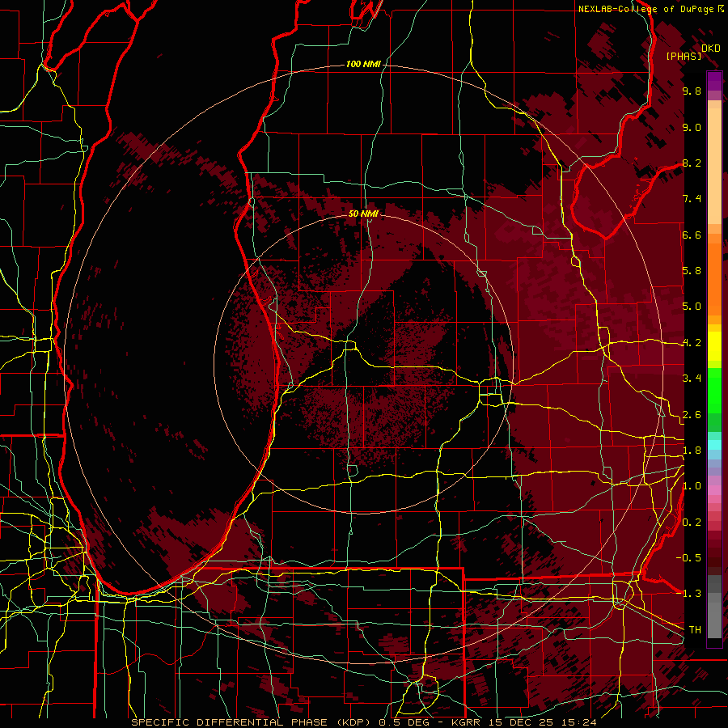Click the 7.4 scale value
The image size is (728, 728).
click(692, 199)
